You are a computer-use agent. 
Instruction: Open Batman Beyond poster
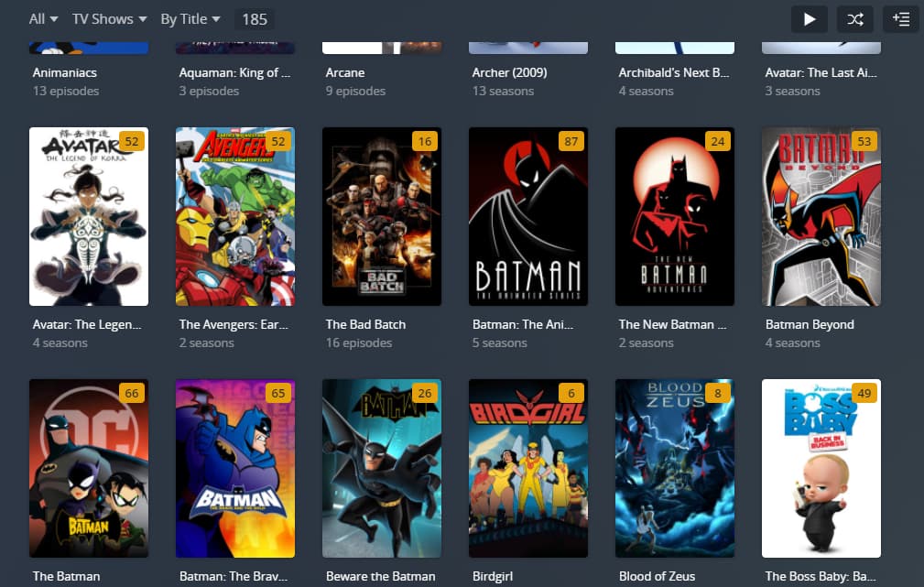(821, 216)
